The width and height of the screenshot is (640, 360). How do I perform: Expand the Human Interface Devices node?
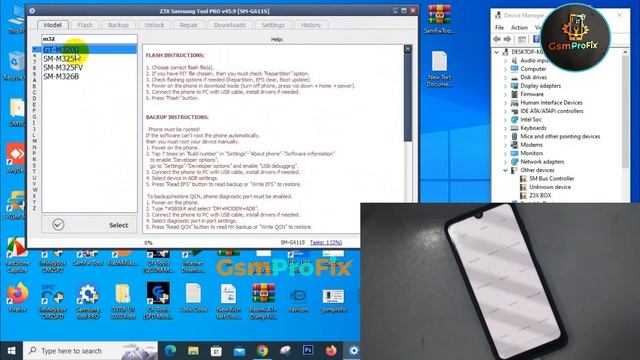(x=505, y=103)
